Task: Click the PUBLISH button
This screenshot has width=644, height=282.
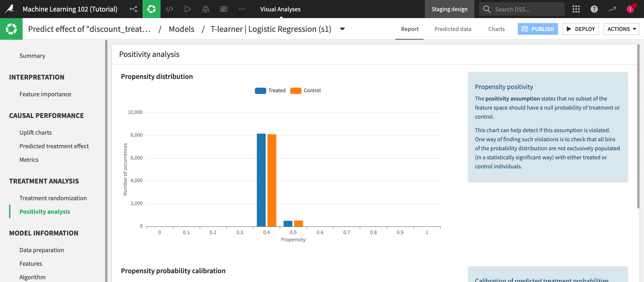Action: (537, 29)
